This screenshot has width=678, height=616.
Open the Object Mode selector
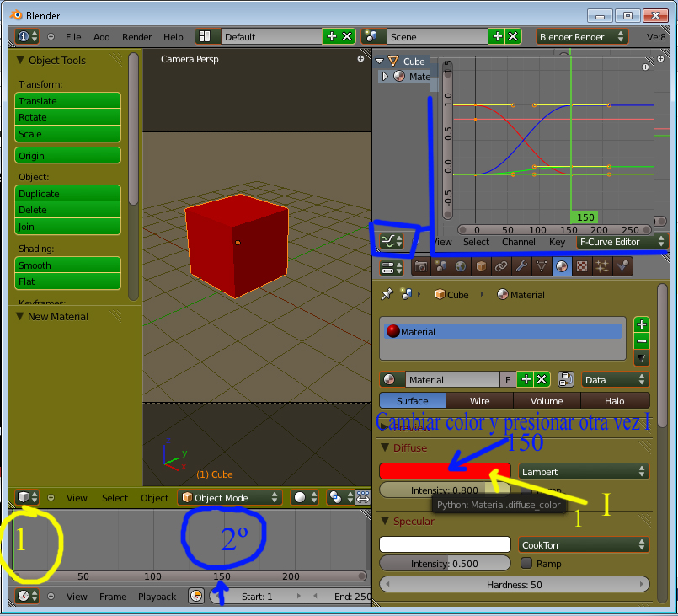point(230,497)
